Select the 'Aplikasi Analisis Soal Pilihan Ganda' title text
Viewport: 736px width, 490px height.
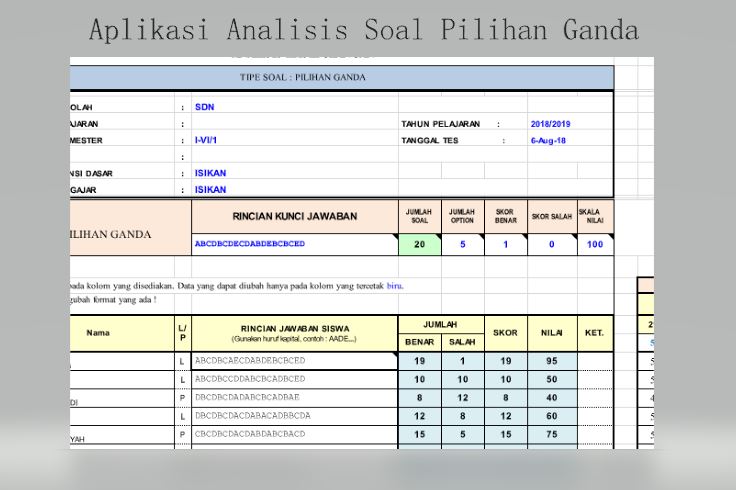click(x=364, y=30)
